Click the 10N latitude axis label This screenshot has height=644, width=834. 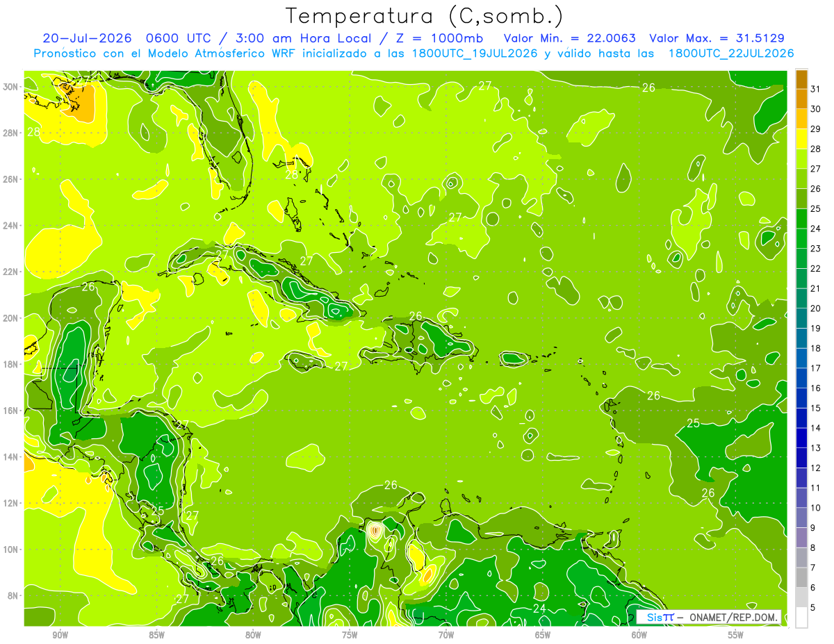pos(10,549)
